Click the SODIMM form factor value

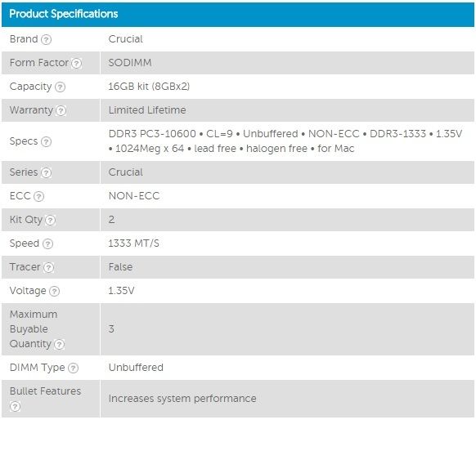(x=130, y=63)
